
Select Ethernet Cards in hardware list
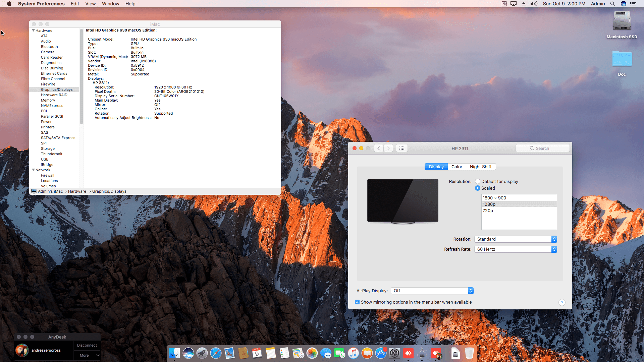click(x=54, y=73)
